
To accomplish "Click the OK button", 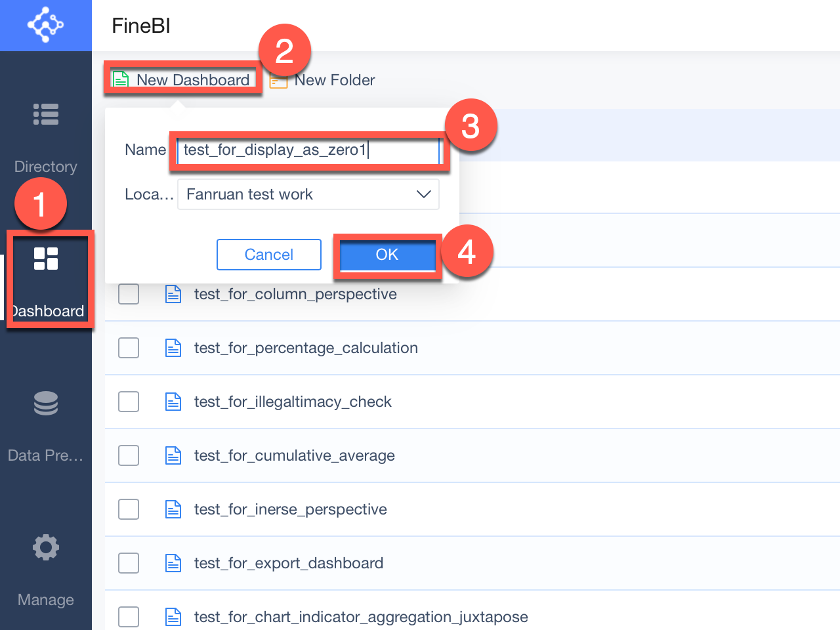I will 387,255.
